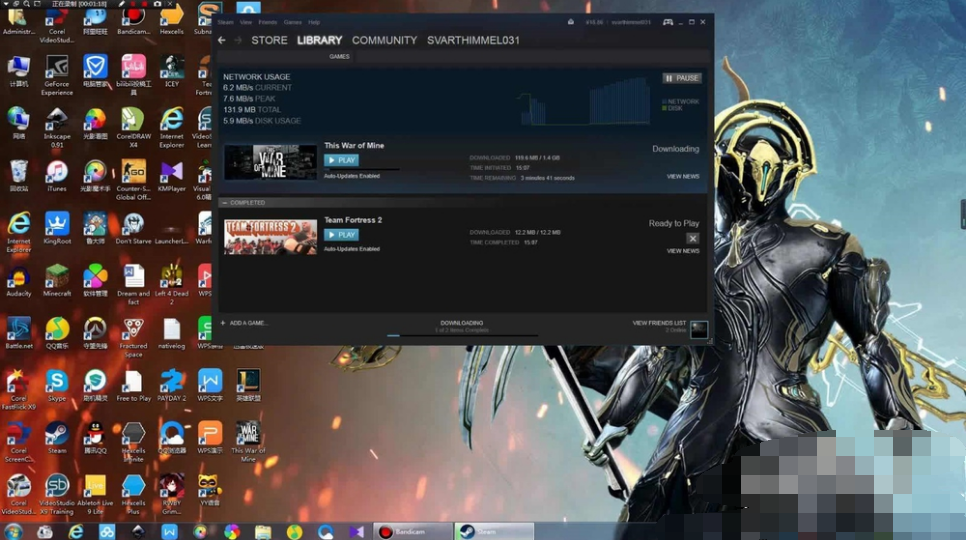Screen dimensions: 966x540
Task: Collapse the COMPLETED section
Action: 225,203
